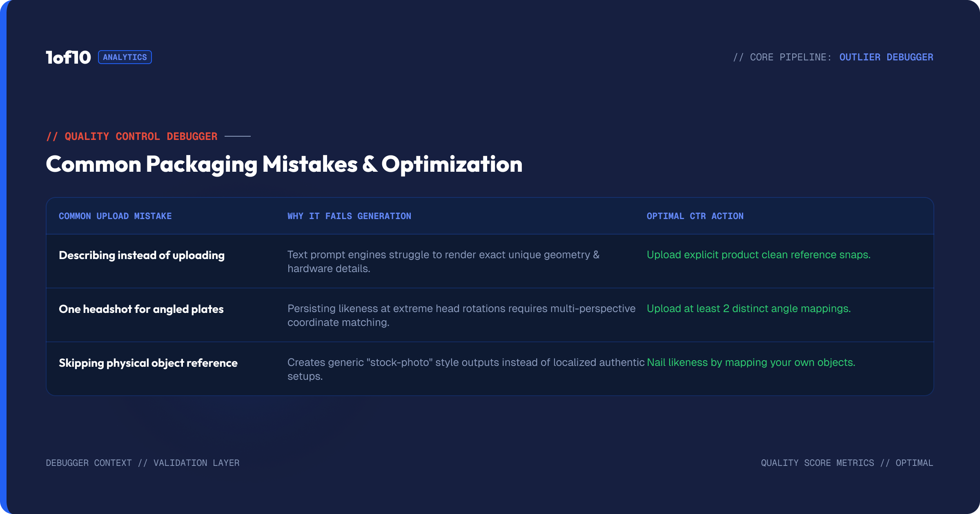Sort by WHY IT FAILS GENERATION header
Image resolution: width=980 pixels, height=514 pixels.
349,216
